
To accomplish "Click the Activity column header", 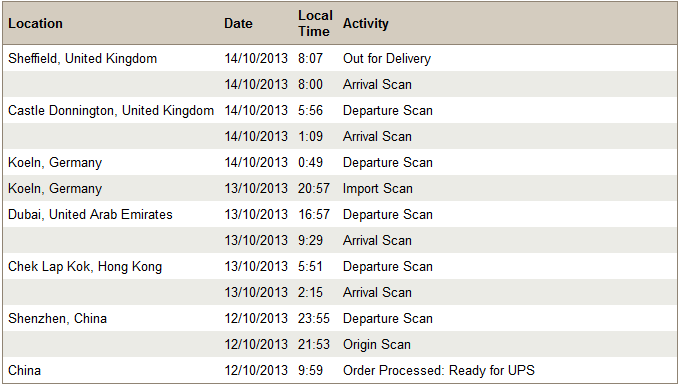I will coord(366,23).
